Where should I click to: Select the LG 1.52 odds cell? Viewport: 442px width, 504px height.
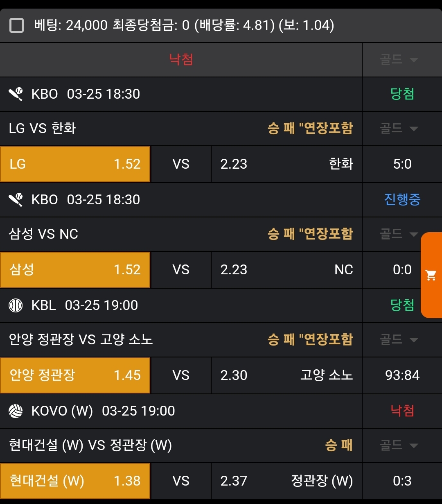pos(75,164)
